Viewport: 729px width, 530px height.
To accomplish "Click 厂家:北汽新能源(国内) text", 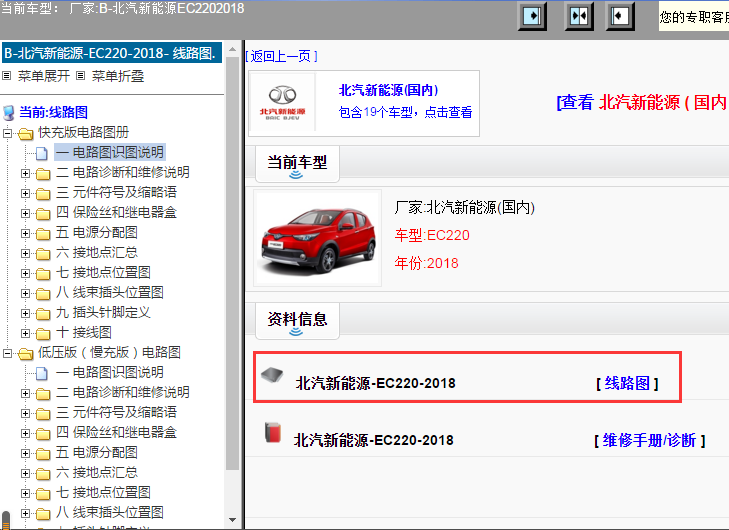I will point(464,207).
